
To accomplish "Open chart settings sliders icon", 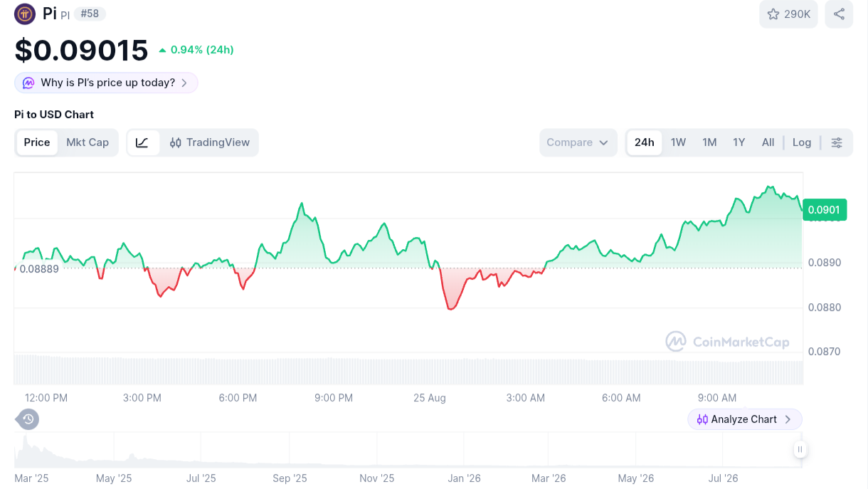I will click(x=837, y=142).
